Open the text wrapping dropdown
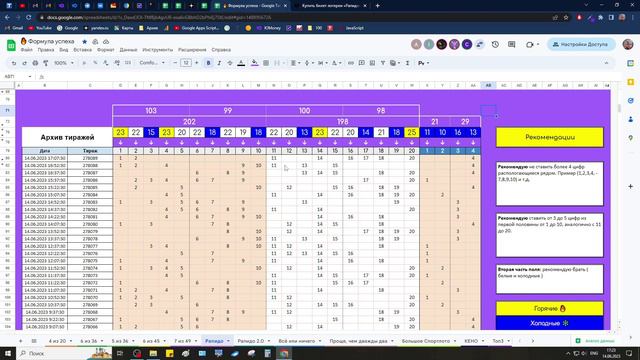Viewport: 640px width, 360px height. click(x=322, y=63)
